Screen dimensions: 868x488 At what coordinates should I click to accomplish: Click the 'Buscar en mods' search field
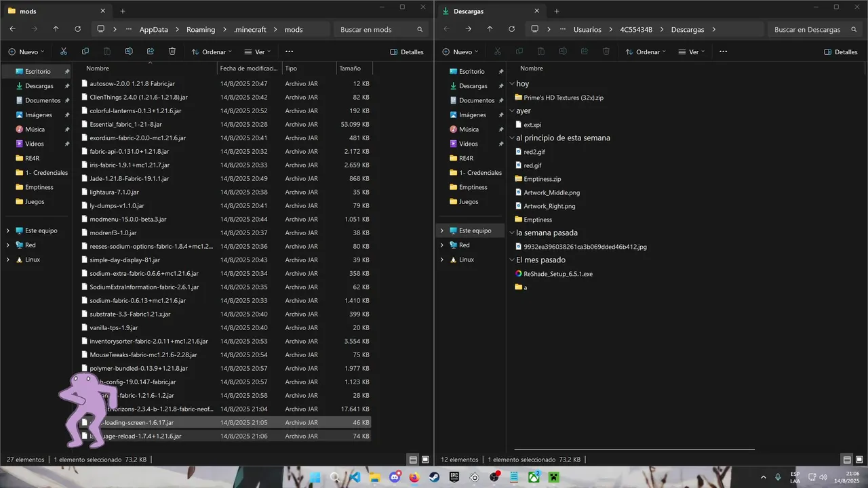tap(380, 29)
